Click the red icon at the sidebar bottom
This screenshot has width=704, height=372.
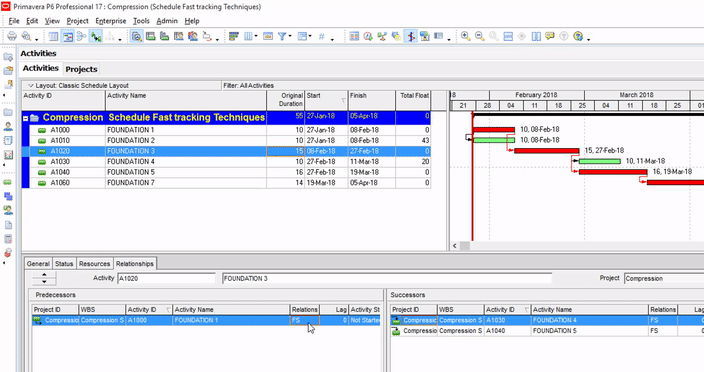[8, 253]
